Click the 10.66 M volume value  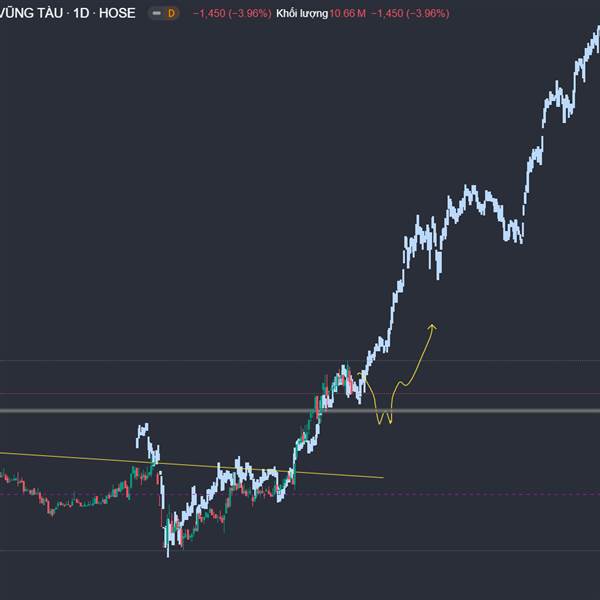[x=347, y=14]
